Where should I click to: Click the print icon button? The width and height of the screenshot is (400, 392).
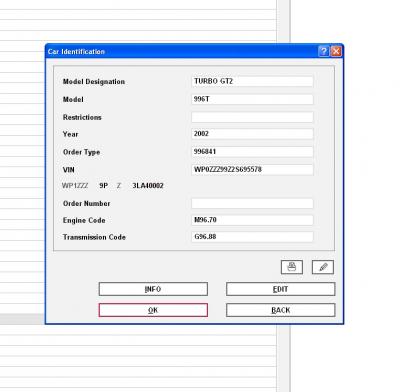pyautogui.click(x=292, y=267)
